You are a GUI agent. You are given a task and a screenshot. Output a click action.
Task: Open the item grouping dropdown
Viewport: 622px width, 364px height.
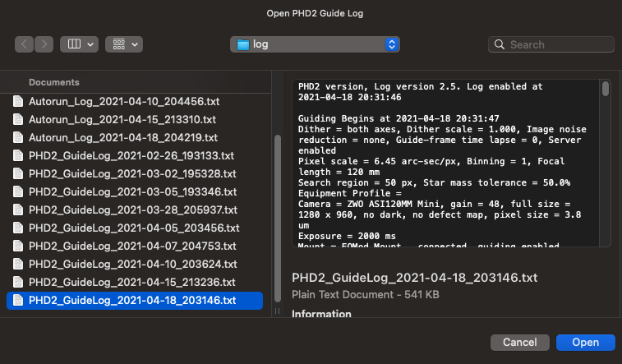click(x=124, y=44)
